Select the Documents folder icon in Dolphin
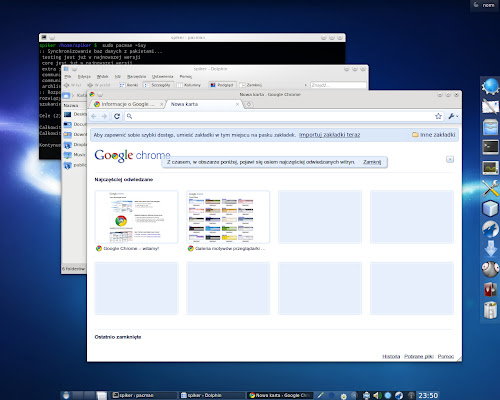This screenshot has height=400, width=500. 68,124
